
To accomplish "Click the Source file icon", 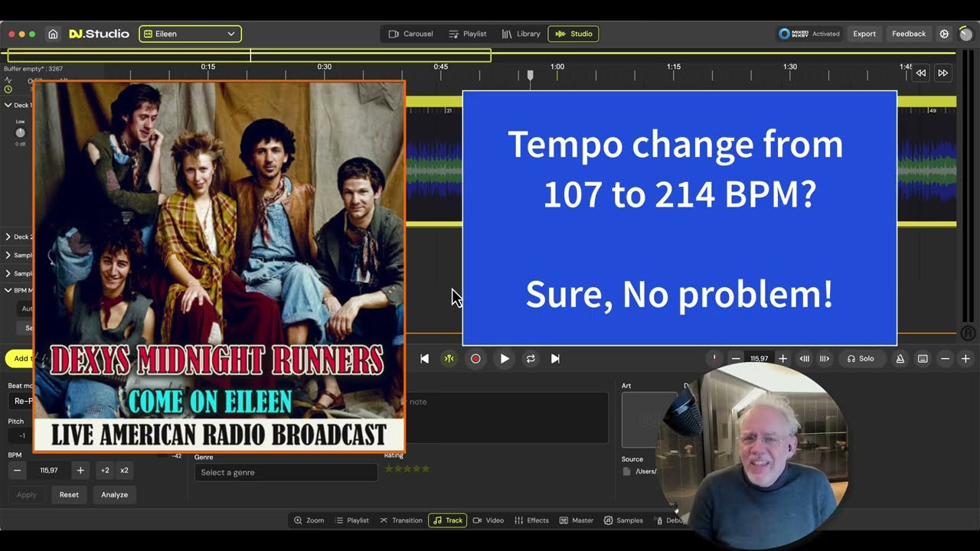I will click(x=627, y=471).
